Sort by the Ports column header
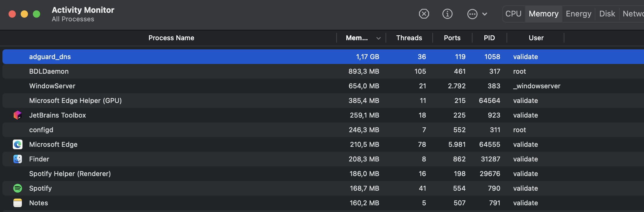 coord(452,38)
